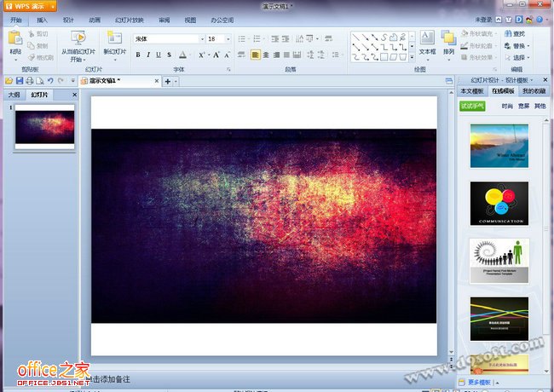554x392 pixels.
Task: Insert a text box (文本框)
Action: click(426, 38)
